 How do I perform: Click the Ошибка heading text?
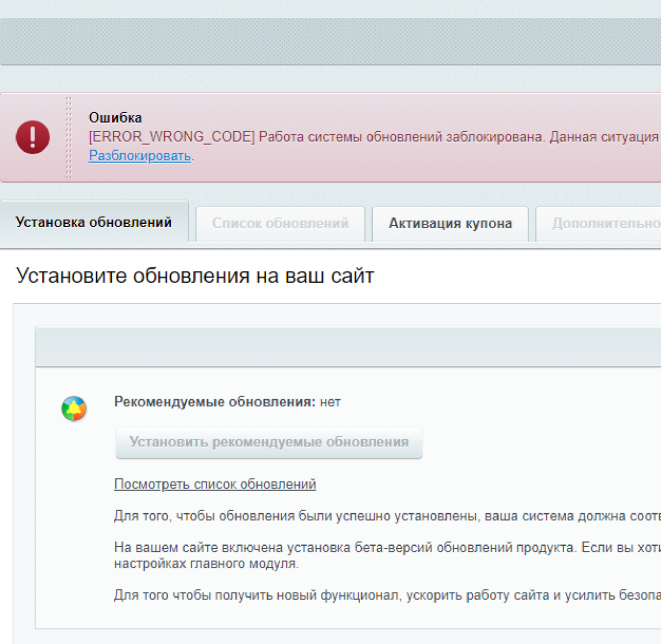click(x=115, y=118)
